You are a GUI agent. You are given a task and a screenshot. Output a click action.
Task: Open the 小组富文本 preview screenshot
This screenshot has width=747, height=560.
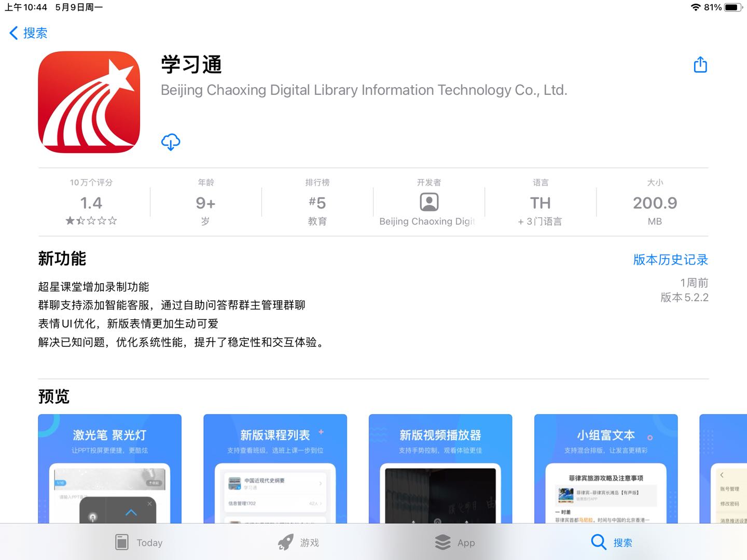click(606, 468)
